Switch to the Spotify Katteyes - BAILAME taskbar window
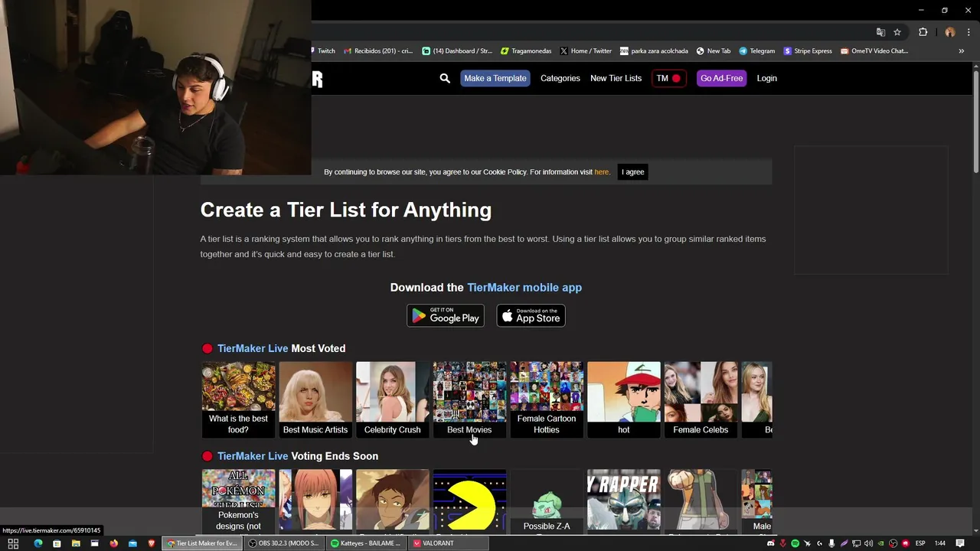The width and height of the screenshot is (980, 551). (367, 543)
